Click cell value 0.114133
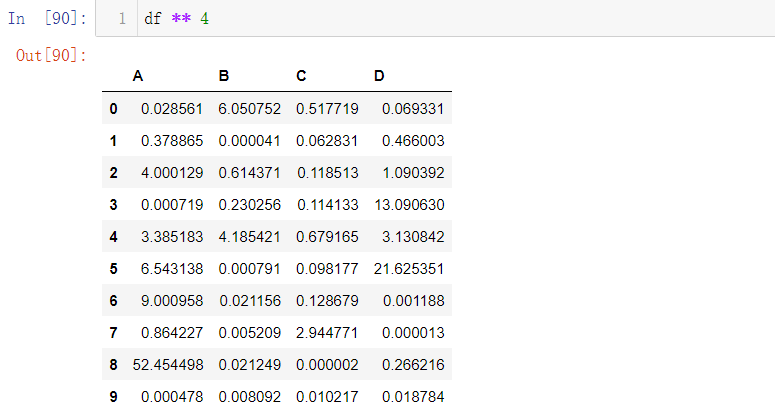The image size is (775, 407). coord(327,205)
